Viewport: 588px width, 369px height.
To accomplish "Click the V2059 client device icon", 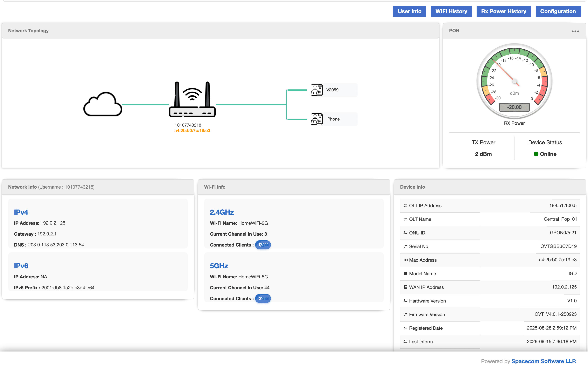I will (317, 90).
